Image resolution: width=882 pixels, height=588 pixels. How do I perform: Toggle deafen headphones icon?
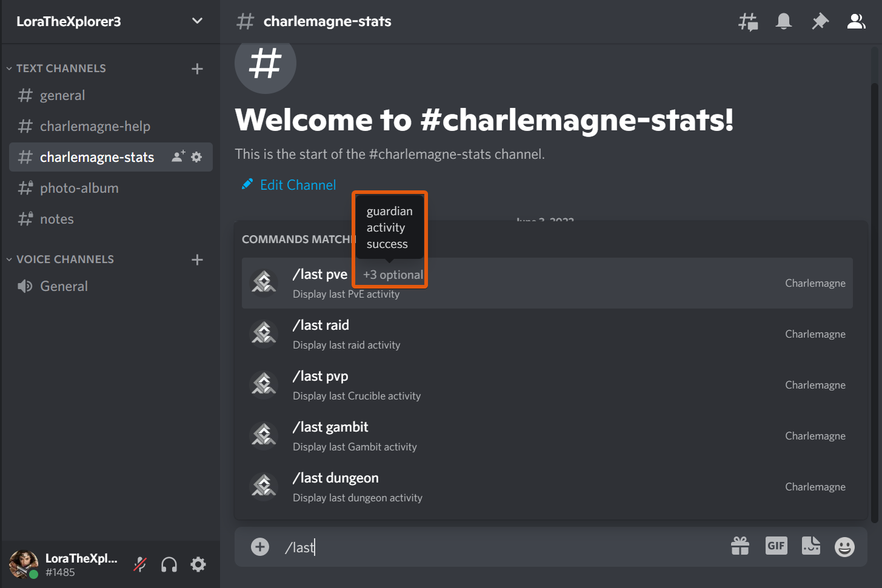[169, 565]
